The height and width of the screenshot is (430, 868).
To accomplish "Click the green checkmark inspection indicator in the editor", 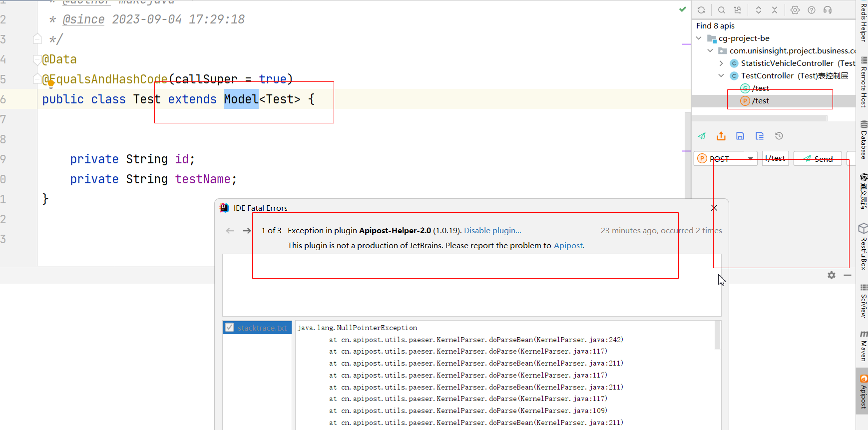I will [x=683, y=9].
